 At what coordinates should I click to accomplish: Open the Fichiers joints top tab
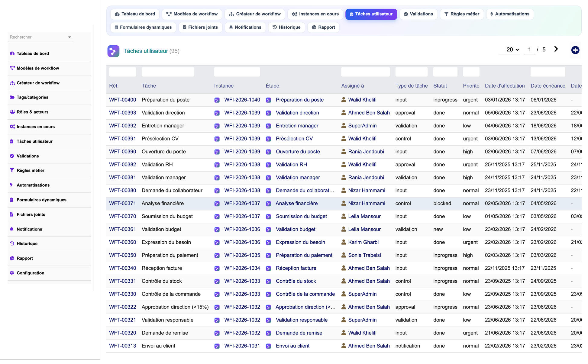coord(200,27)
